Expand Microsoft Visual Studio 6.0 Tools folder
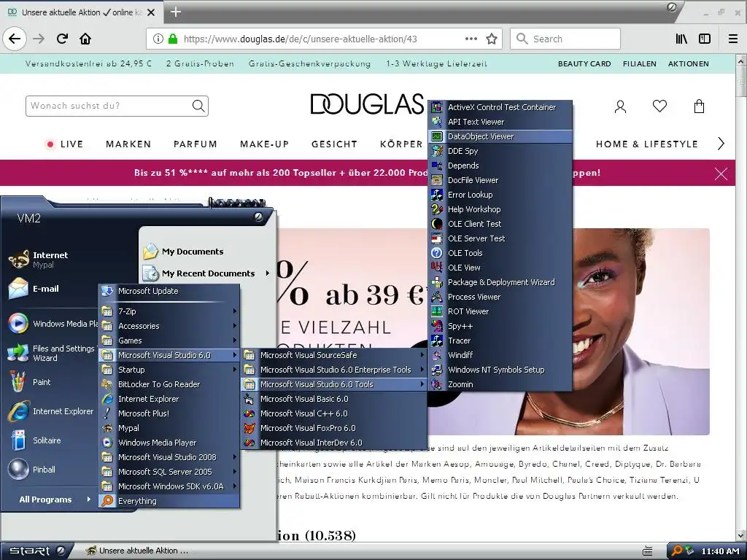 point(333,384)
